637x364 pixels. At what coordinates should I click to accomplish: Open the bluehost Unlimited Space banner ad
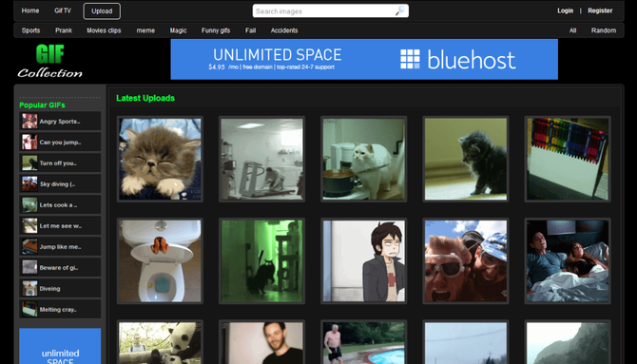point(364,59)
